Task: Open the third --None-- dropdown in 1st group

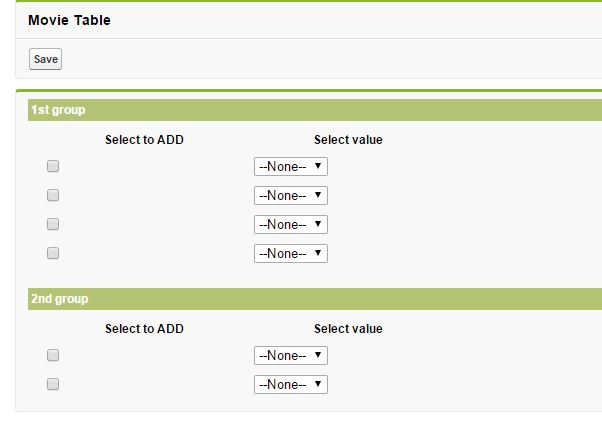Action: (290, 225)
